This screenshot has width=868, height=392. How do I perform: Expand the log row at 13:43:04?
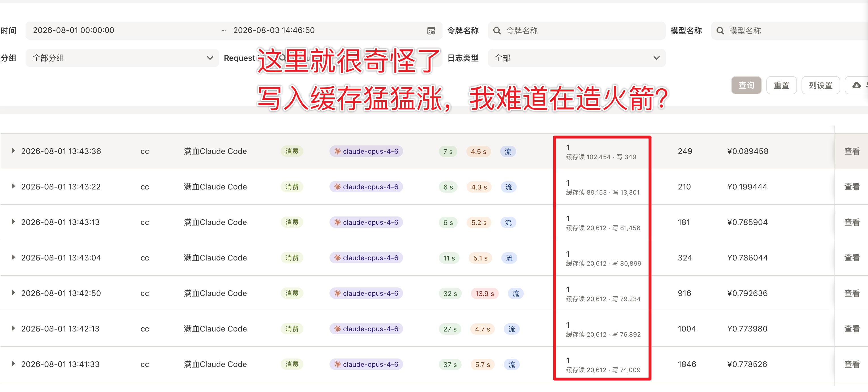pyautogui.click(x=13, y=257)
